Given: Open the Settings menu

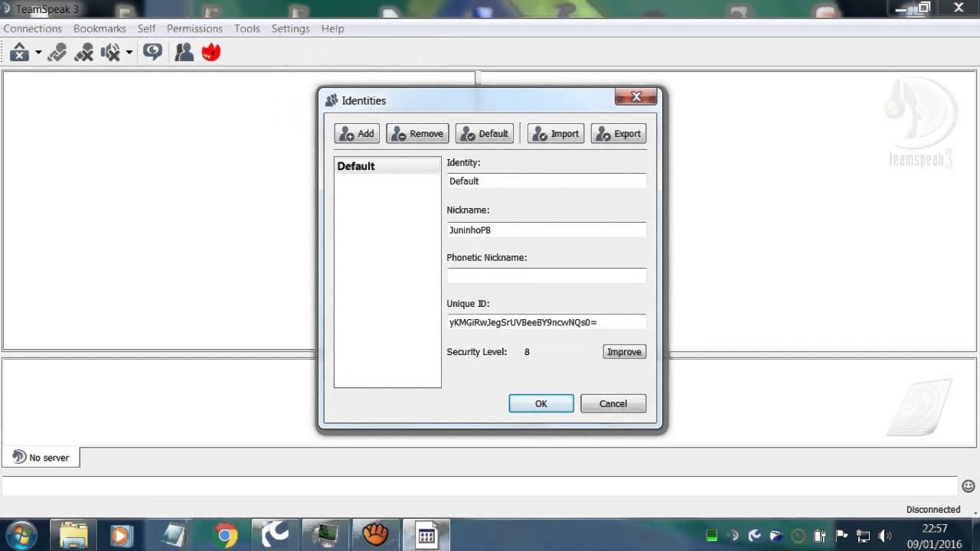Looking at the screenshot, I should [x=290, y=28].
